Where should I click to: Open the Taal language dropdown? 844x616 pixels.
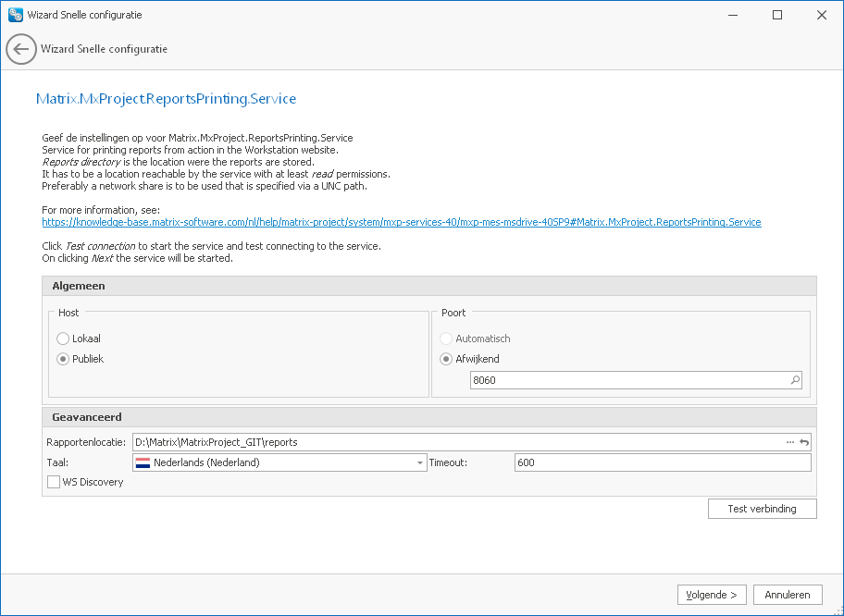420,462
